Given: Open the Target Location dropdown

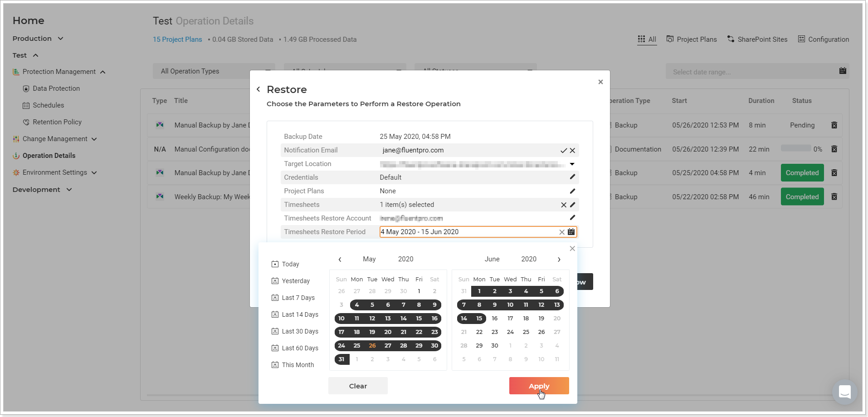Looking at the screenshot, I should pyautogui.click(x=572, y=164).
